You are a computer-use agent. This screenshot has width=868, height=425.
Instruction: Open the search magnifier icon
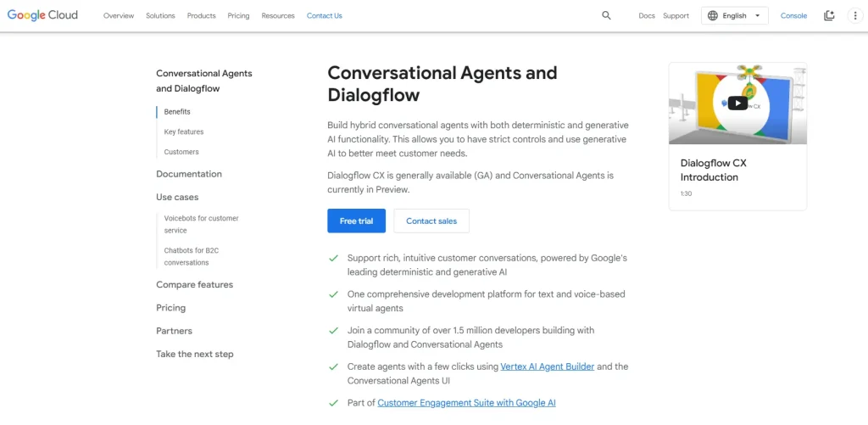point(606,15)
